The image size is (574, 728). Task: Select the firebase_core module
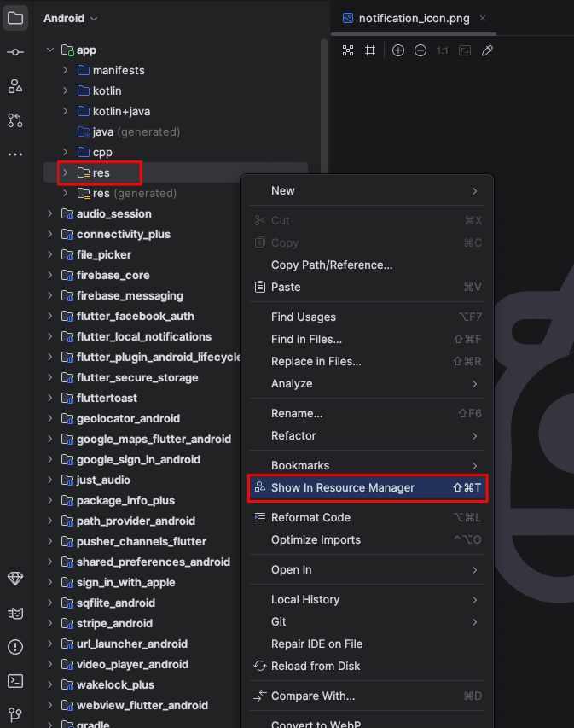tap(106, 276)
